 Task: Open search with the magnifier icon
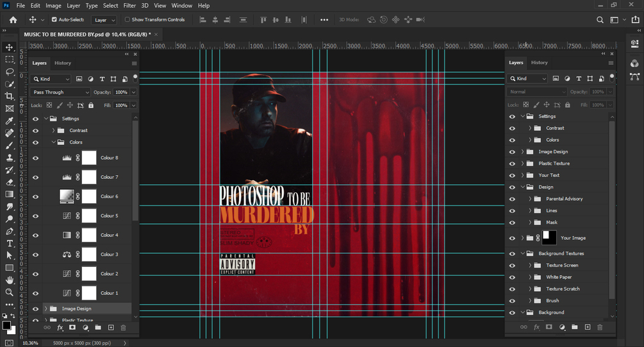pos(600,20)
